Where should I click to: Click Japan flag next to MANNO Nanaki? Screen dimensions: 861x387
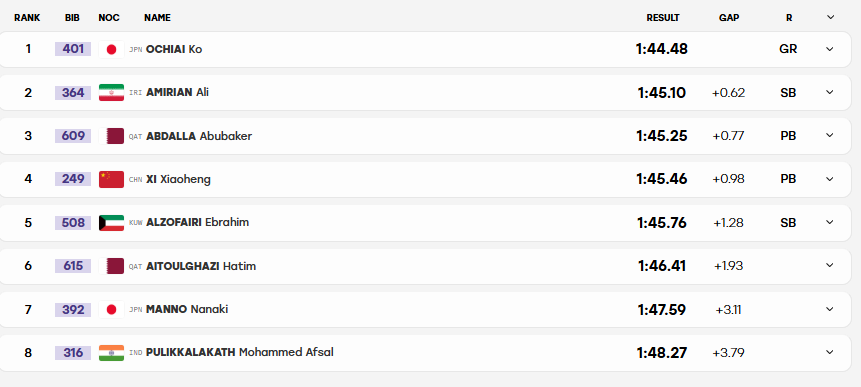click(111, 310)
